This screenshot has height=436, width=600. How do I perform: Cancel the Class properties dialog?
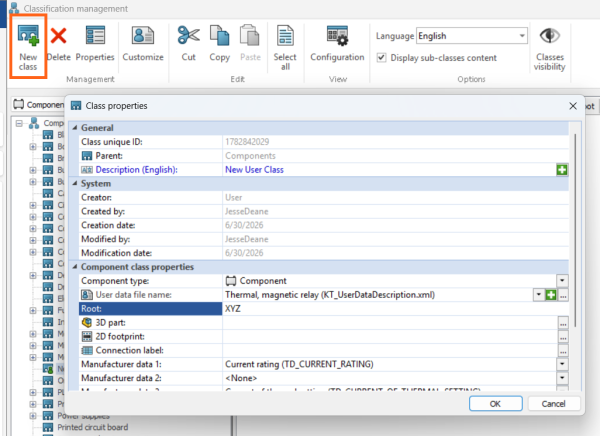[x=554, y=404]
